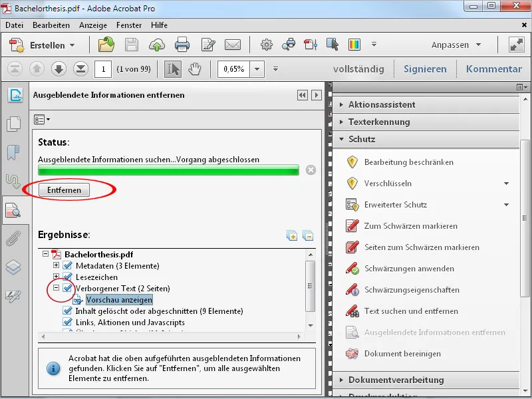Viewport: 532px width, 399px height.
Task: Open the Erstellen dropdown
Action: (48, 45)
